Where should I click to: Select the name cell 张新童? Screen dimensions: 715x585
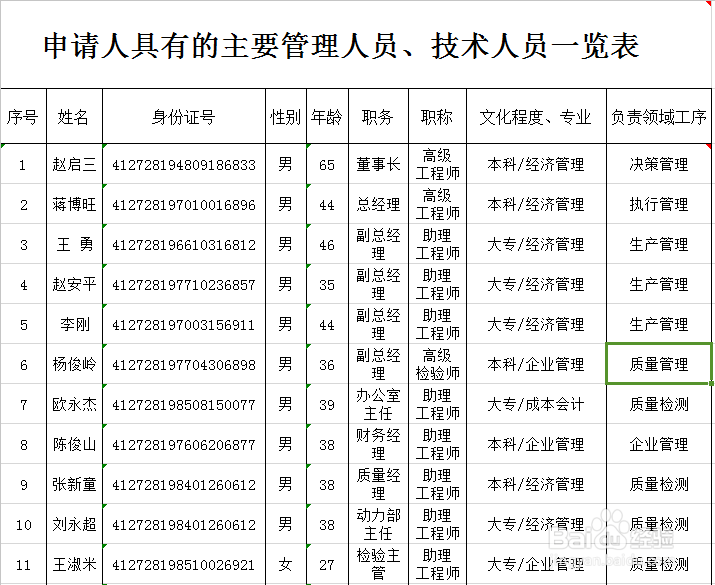(x=74, y=484)
